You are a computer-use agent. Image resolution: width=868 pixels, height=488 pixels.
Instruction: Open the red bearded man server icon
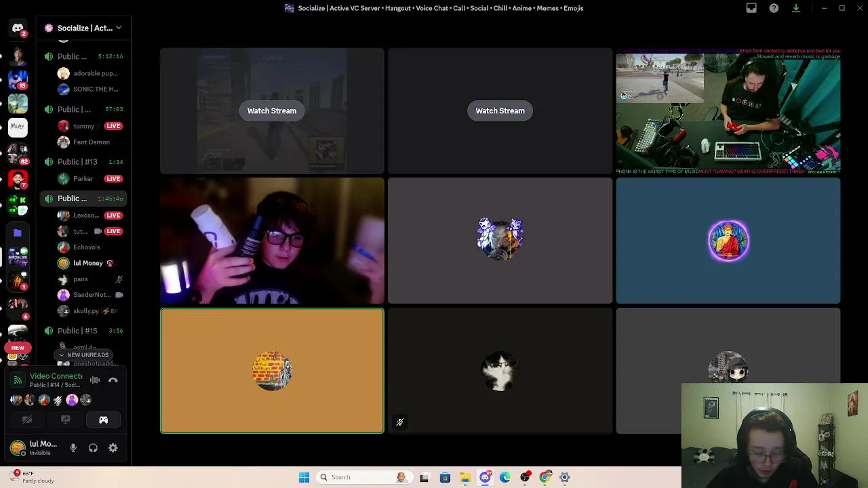[18, 180]
